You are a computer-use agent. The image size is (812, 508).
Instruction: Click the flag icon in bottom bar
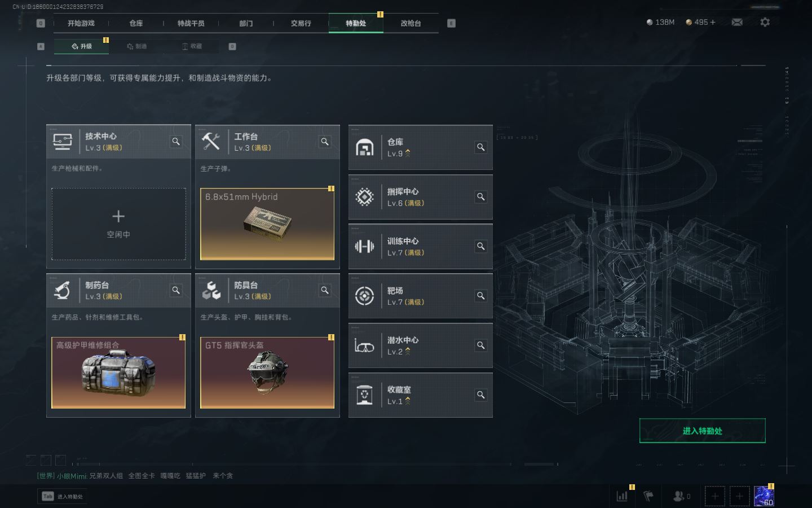coord(648,496)
